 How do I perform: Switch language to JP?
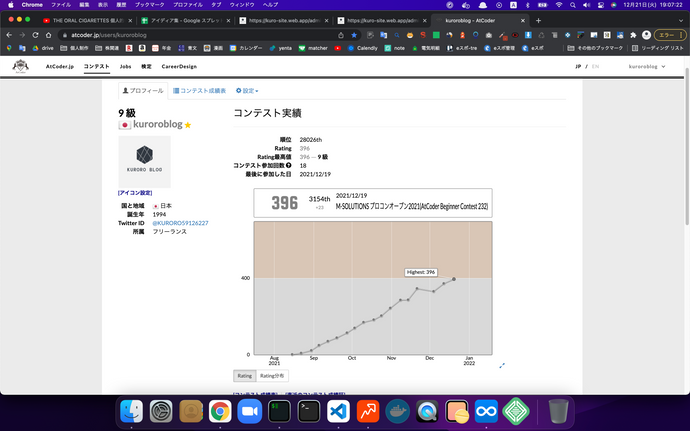(578, 66)
